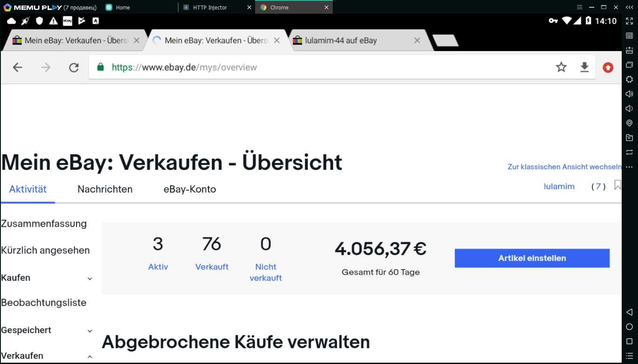Viewport: 638px width, 364px height.
Task: Click the 4.056,37 € total amount
Action: coord(381,249)
